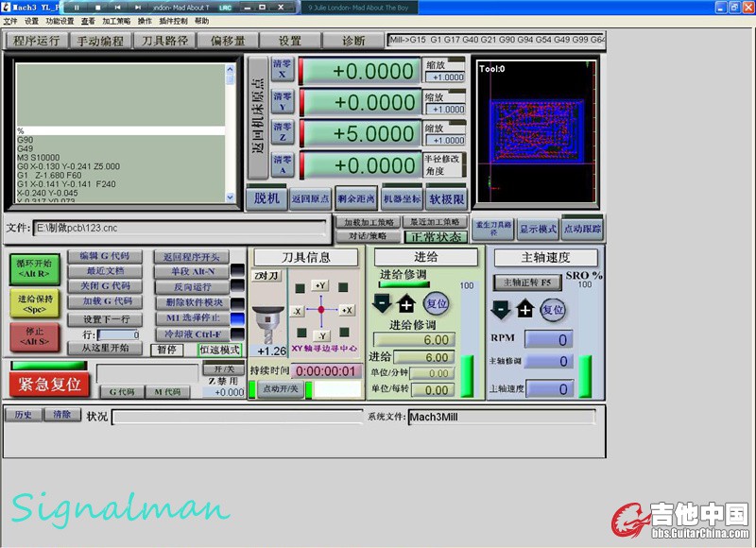Toggle block delete 删除软件模块
Viewport: 756px width, 548px height.
193,302
